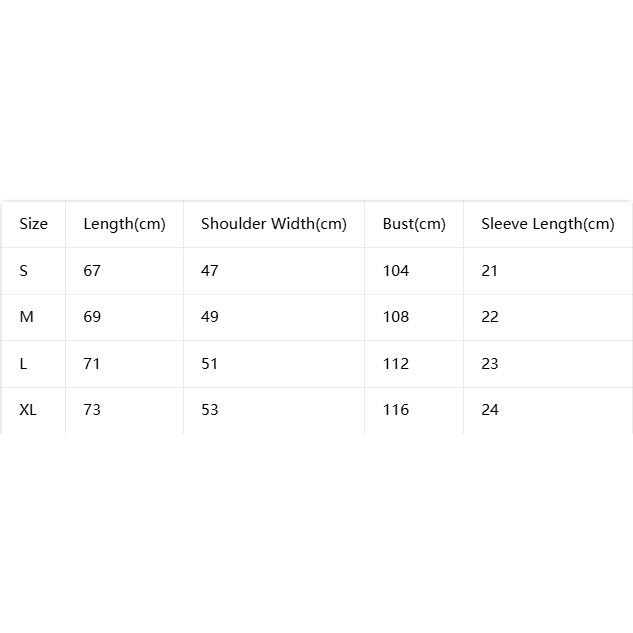Viewport: 633px width, 633px height.
Task: Click the sleeve length value 22
Action: click(x=490, y=317)
